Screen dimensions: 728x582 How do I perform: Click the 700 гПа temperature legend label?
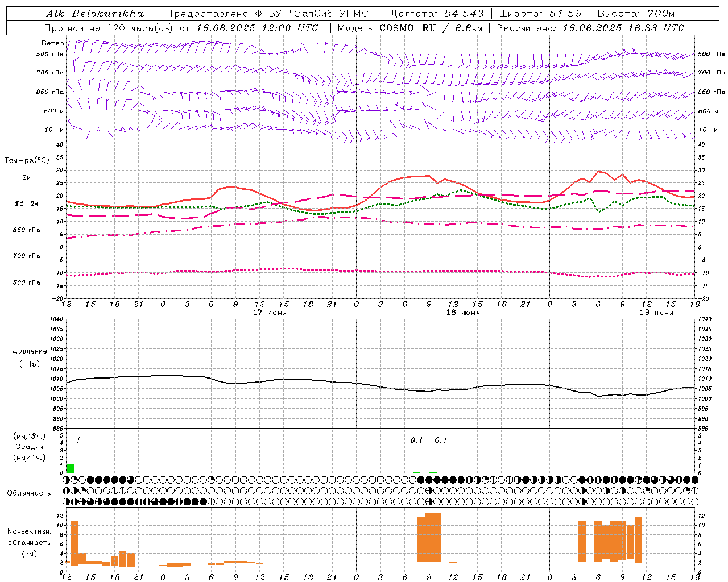point(27,256)
